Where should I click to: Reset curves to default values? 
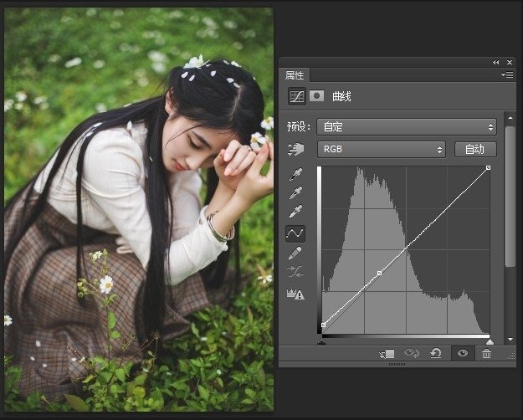(x=435, y=354)
